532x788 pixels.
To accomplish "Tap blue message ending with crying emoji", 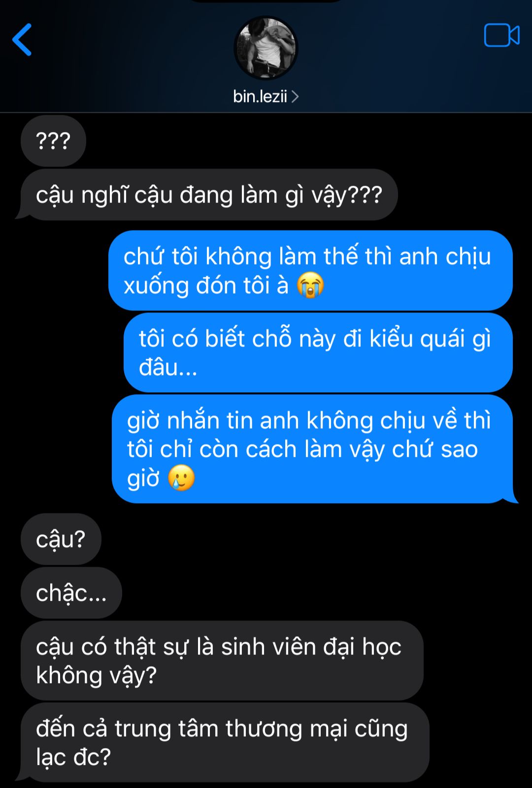I will pyautogui.click(x=310, y=271).
